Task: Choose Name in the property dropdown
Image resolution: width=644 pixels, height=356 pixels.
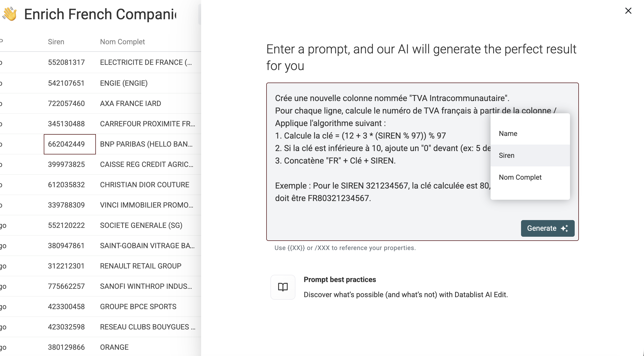Action: point(508,134)
